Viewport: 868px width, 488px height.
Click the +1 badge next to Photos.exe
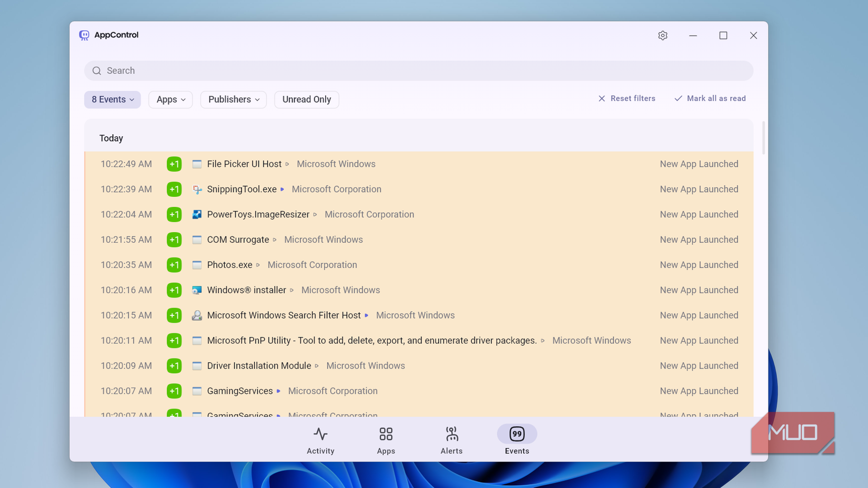coord(174,265)
